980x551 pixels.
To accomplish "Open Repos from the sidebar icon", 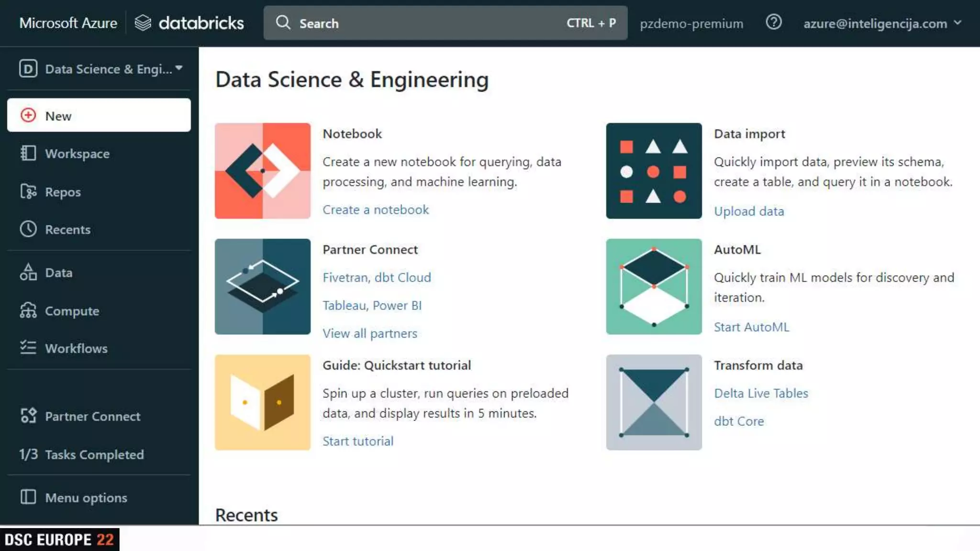I will point(28,192).
